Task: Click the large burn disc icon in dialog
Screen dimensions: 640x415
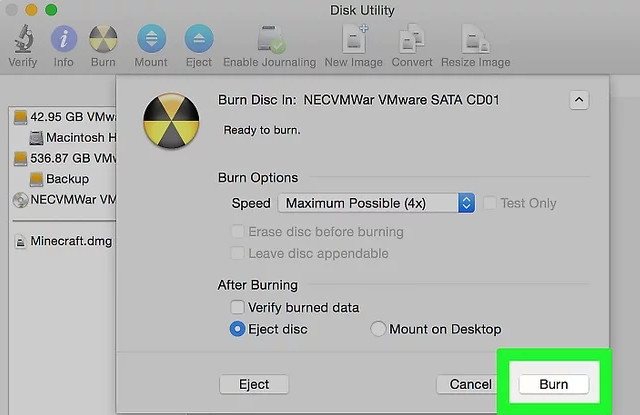Action: click(171, 121)
